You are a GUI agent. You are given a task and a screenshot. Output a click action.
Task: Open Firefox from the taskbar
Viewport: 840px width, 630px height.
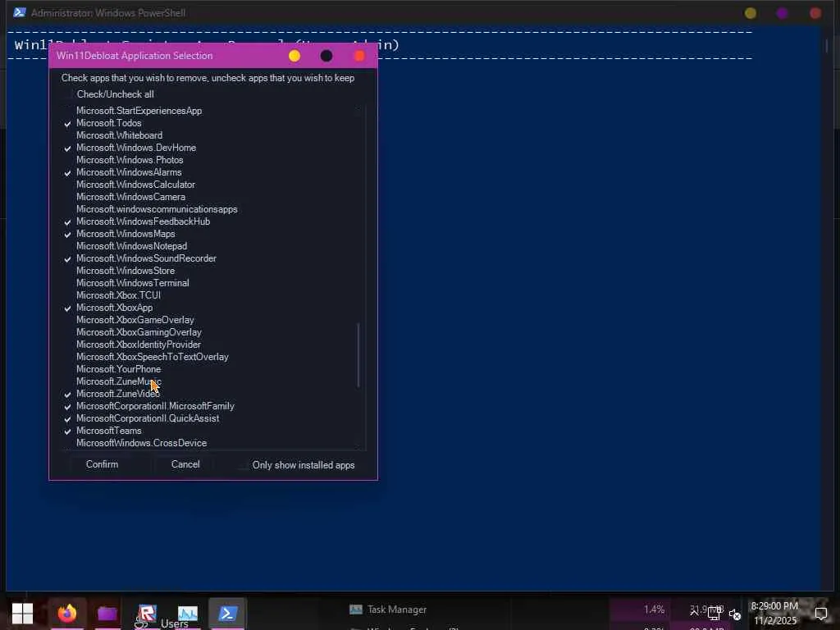(67, 613)
